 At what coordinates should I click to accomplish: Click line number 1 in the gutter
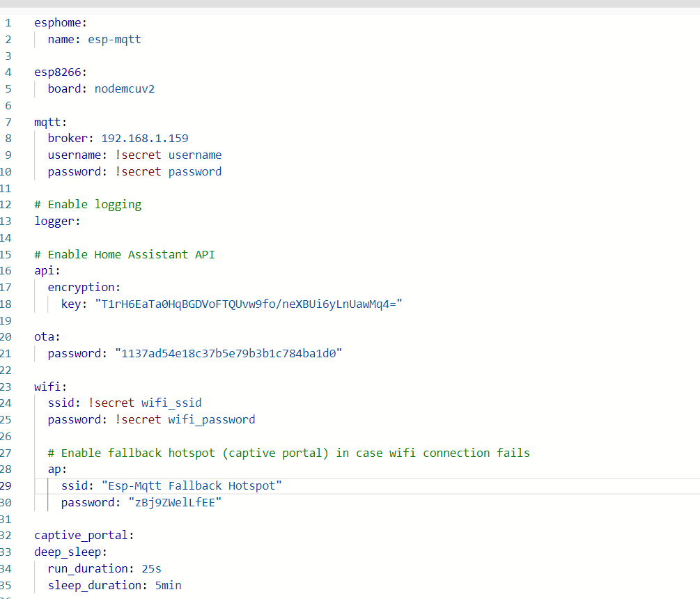click(8, 23)
